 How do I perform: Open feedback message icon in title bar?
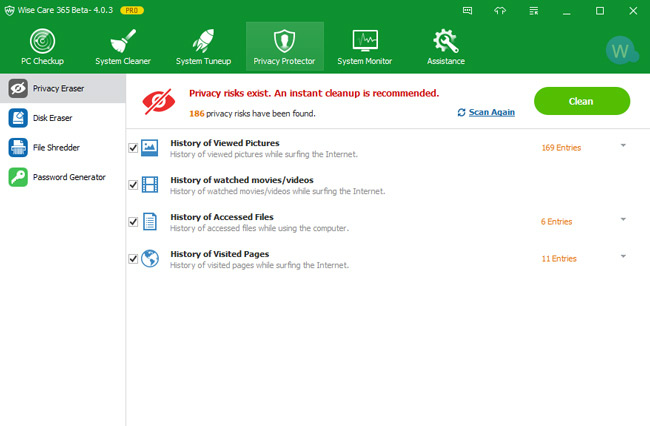(467, 11)
